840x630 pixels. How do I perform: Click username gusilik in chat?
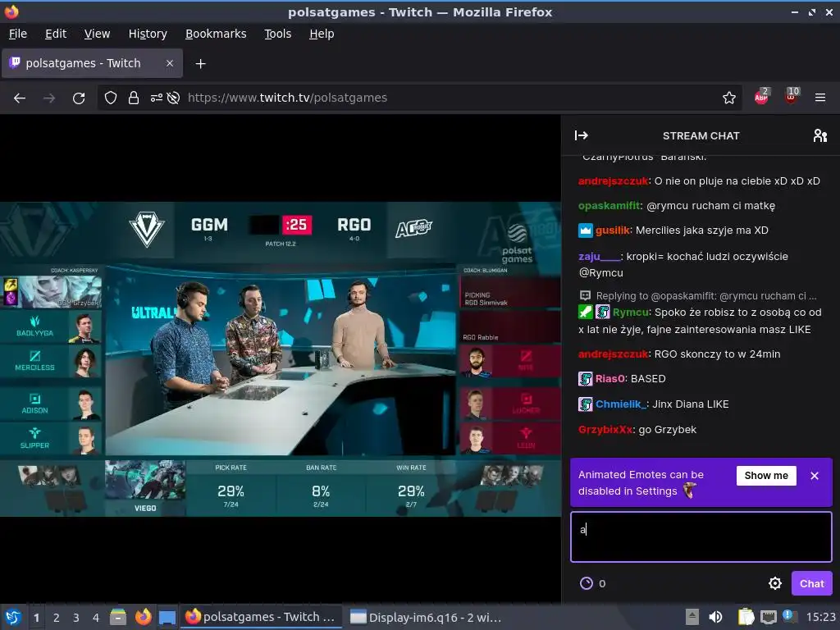tap(612, 231)
